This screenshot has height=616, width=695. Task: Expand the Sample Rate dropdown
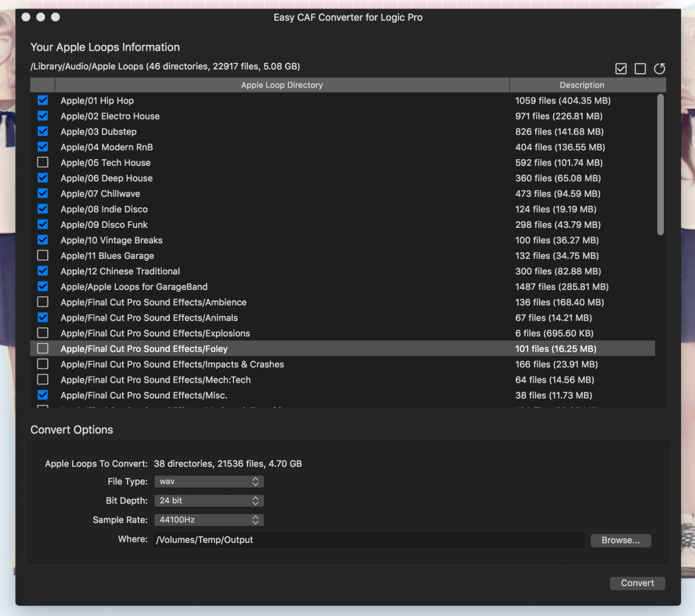tap(208, 520)
